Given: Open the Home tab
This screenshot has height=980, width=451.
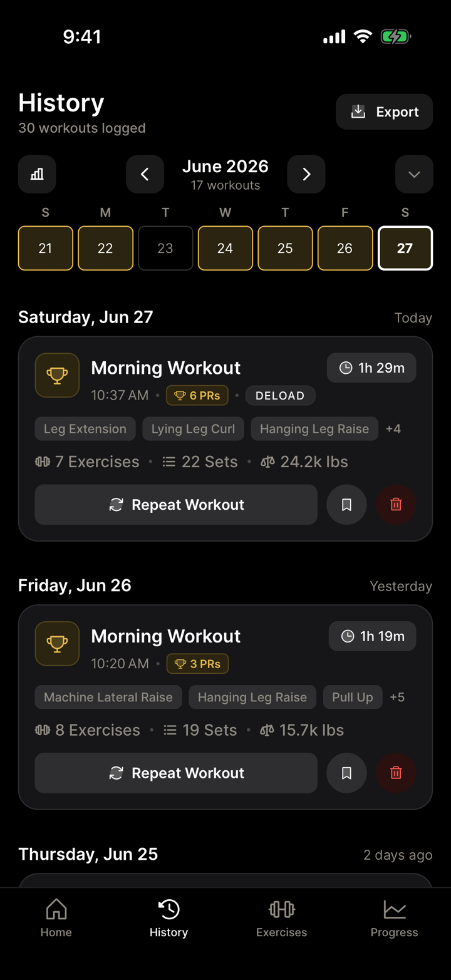Looking at the screenshot, I should tap(56, 919).
